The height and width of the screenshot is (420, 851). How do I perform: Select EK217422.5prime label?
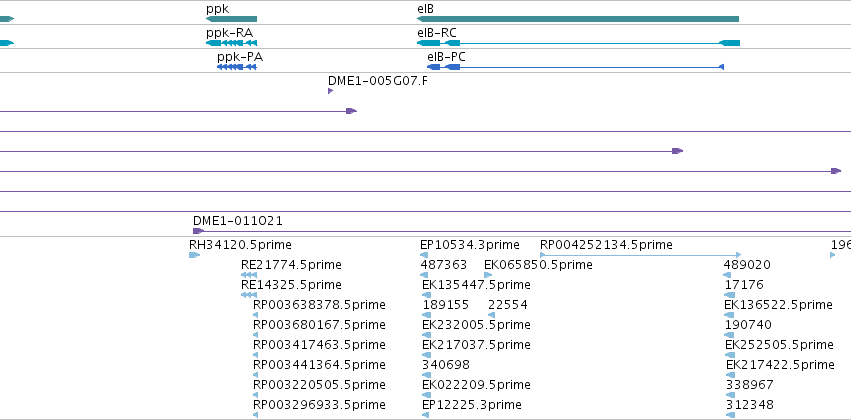[x=780, y=365]
